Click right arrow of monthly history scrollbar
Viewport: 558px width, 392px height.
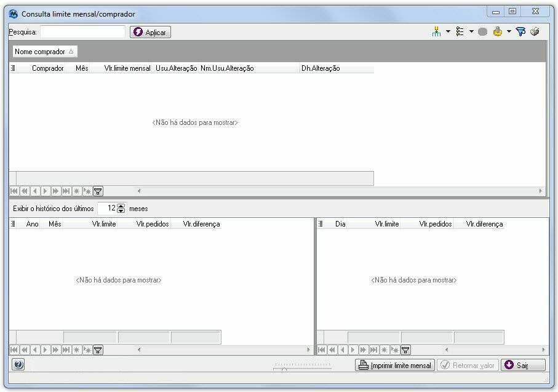click(x=309, y=350)
